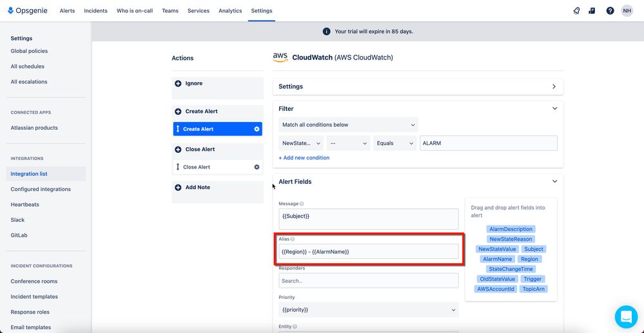Open the Equals operator dropdown
Viewport: 644px width, 333px height.
click(x=395, y=143)
